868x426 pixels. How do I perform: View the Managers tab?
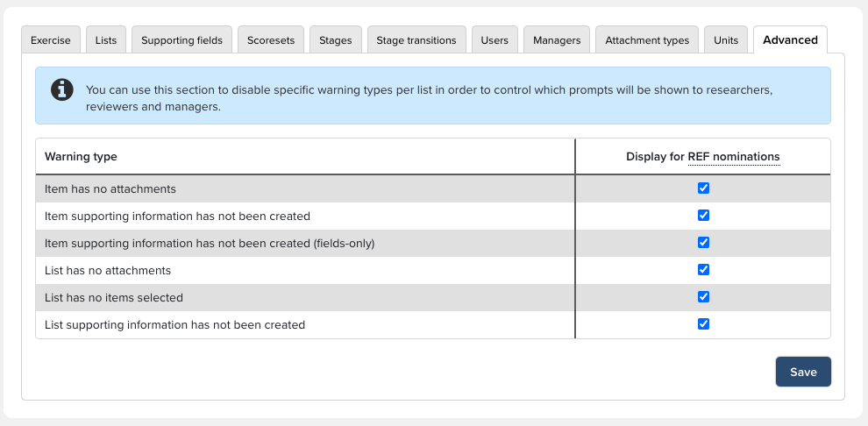557,40
